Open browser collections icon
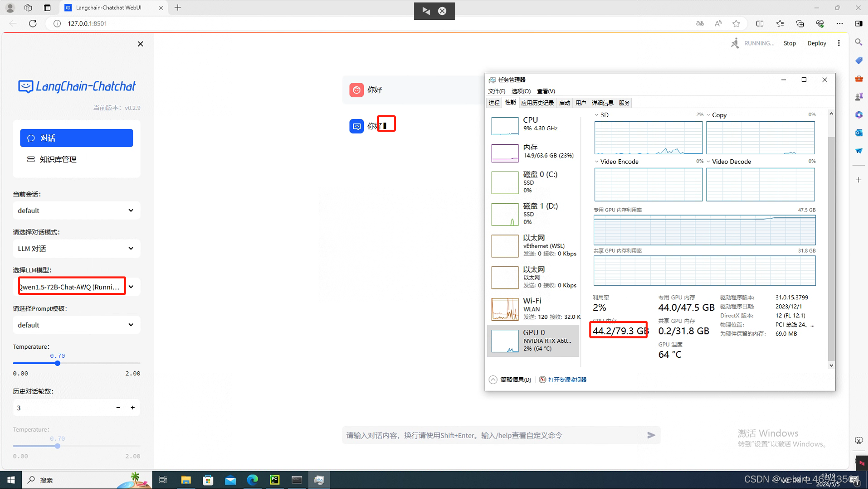 point(800,23)
